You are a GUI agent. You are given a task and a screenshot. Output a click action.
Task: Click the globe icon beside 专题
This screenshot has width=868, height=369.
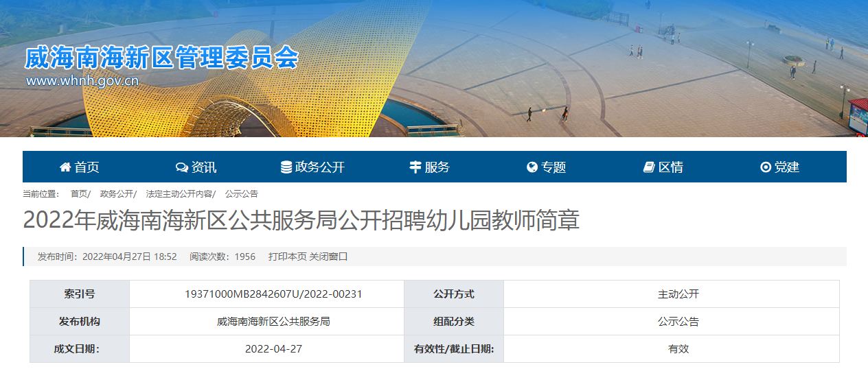[532, 167]
